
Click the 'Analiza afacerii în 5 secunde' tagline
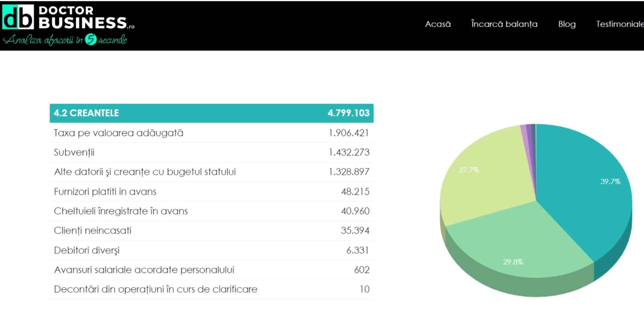point(65,40)
